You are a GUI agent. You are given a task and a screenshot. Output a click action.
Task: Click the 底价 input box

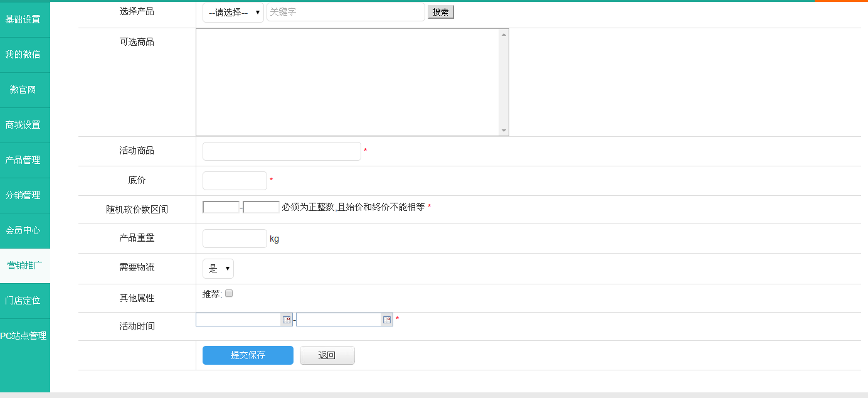[235, 181]
